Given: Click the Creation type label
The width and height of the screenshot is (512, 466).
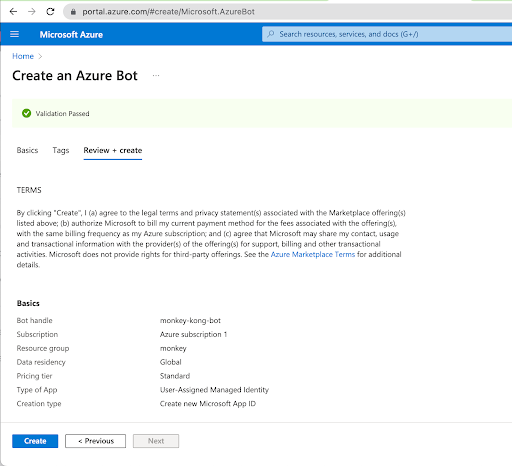Looking at the screenshot, I should 39,404.
